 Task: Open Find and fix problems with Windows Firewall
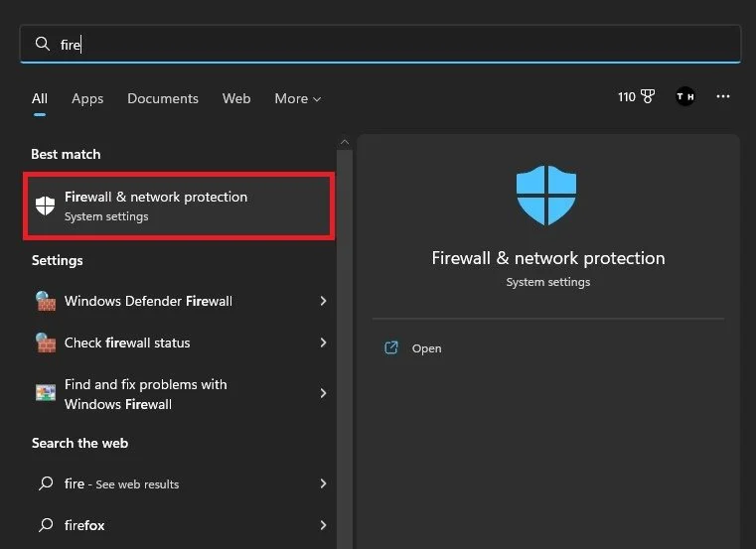[x=179, y=394]
